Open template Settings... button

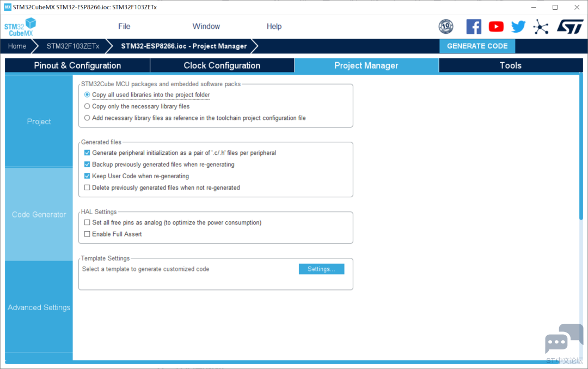click(321, 269)
